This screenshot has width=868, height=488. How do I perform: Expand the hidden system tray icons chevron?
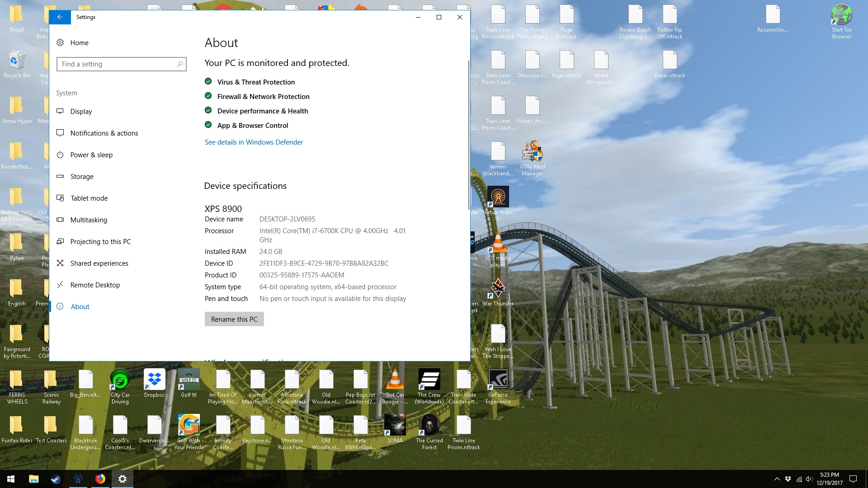coord(777,479)
